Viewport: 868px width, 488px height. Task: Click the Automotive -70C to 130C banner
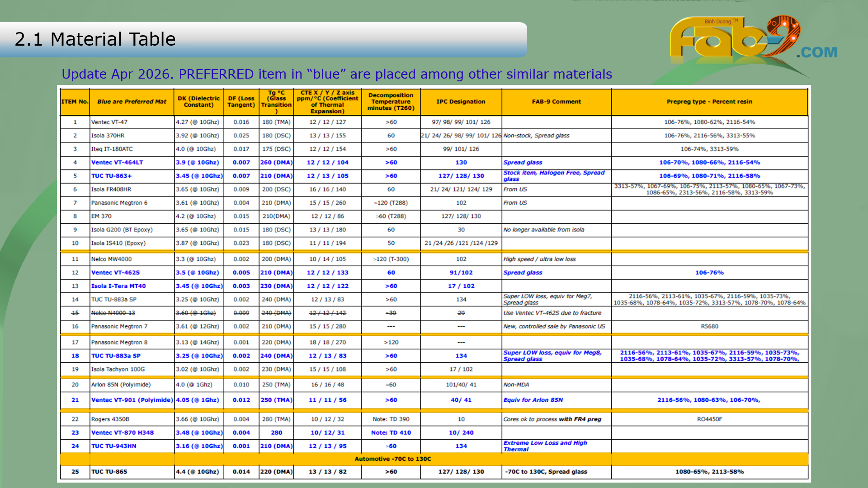(x=392, y=459)
